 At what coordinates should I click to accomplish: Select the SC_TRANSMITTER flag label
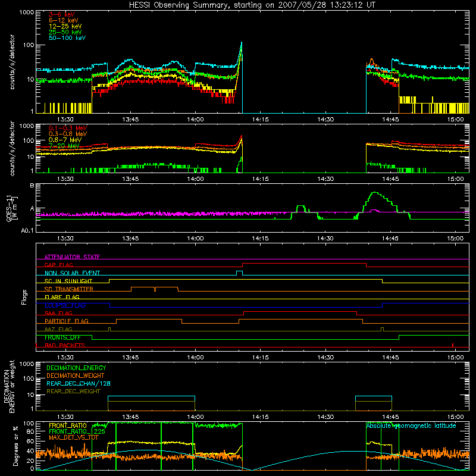[x=68, y=289]
